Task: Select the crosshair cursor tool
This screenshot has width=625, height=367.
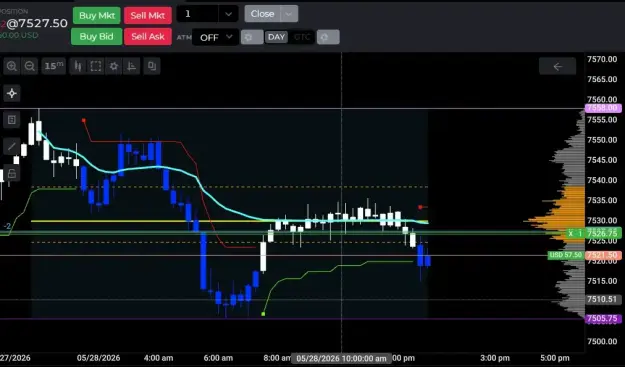Action: [x=12, y=93]
